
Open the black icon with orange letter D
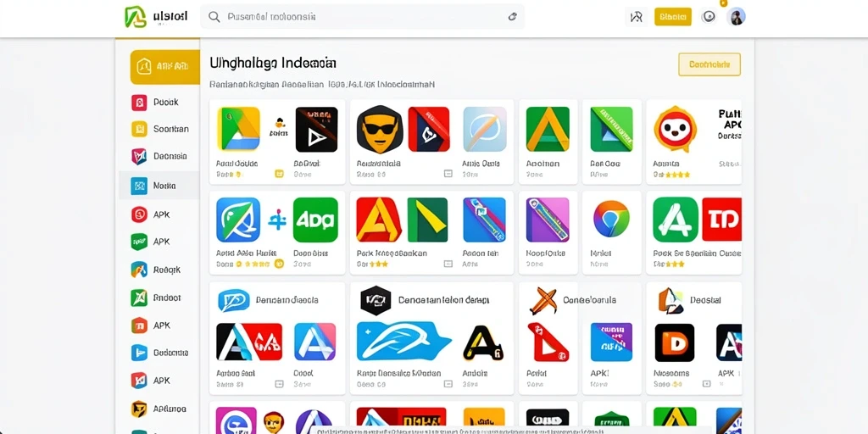pyautogui.click(x=674, y=342)
